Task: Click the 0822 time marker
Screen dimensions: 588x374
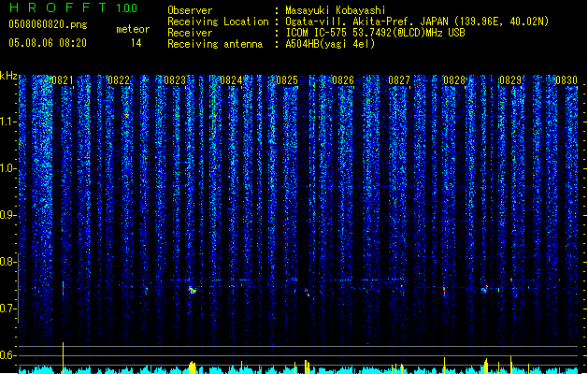Action: (x=119, y=80)
